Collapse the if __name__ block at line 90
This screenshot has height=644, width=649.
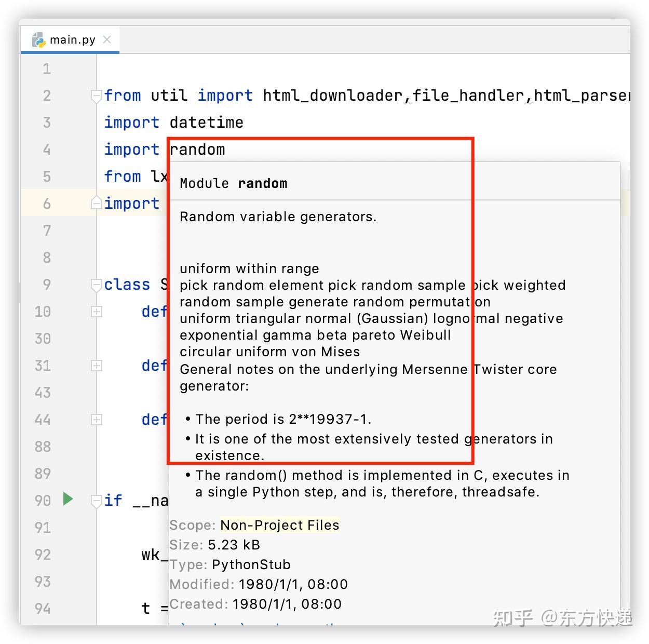point(96,501)
